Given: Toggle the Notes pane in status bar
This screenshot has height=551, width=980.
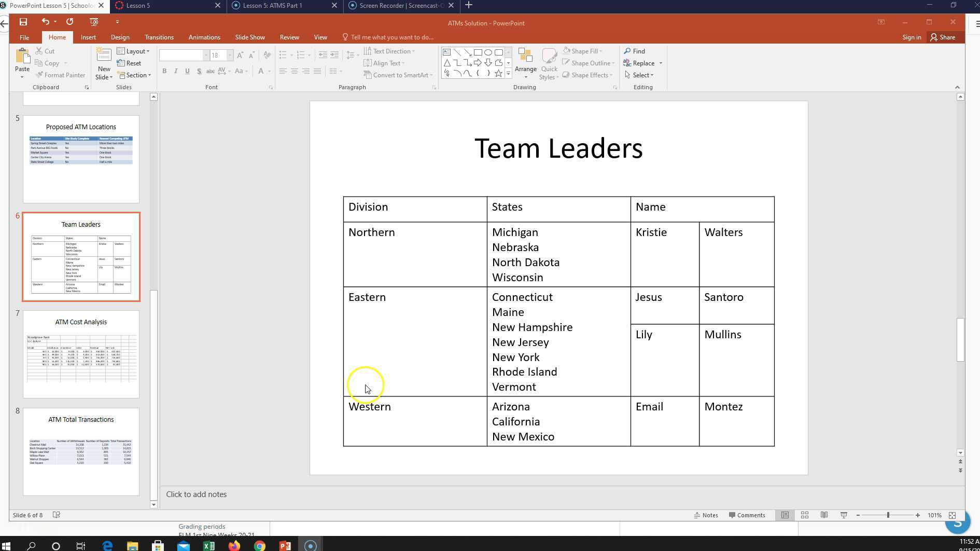Looking at the screenshot, I should point(706,515).
